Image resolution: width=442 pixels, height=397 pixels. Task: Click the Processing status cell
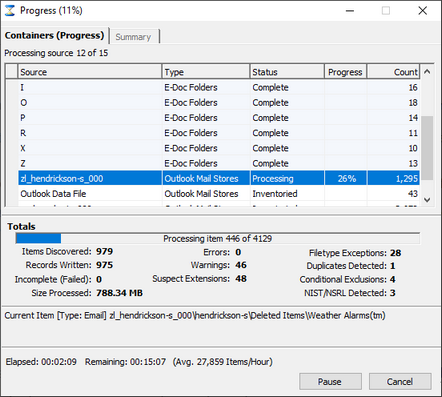tap(287, 178)
